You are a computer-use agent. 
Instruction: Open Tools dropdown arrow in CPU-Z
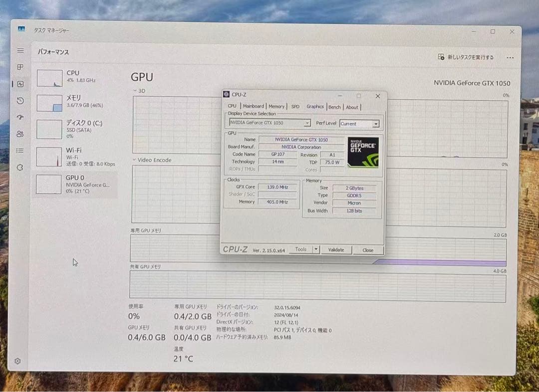point(315,249)
